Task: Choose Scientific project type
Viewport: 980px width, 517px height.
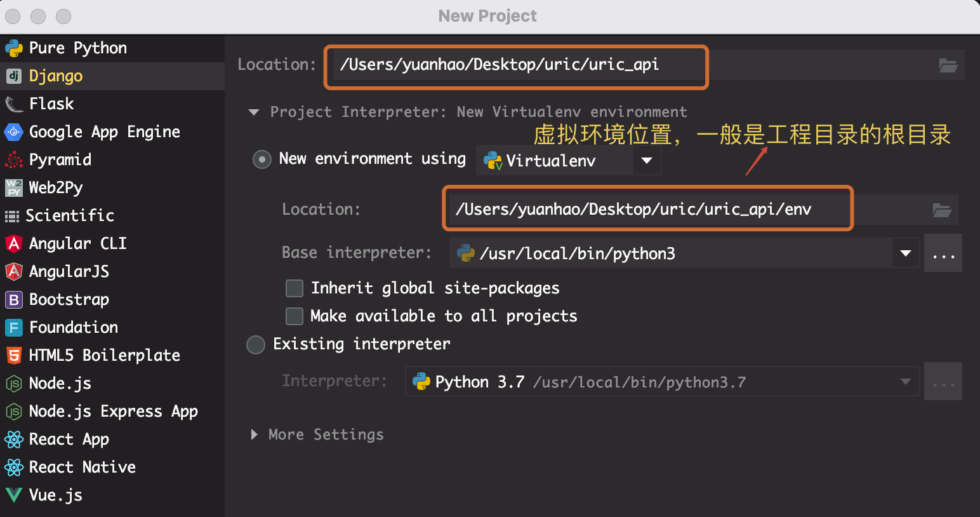Action: (x=112, y=216)
